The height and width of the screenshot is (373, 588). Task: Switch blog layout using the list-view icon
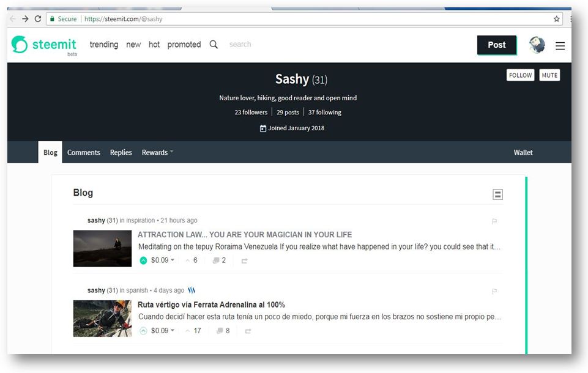[x=497, y=194]
